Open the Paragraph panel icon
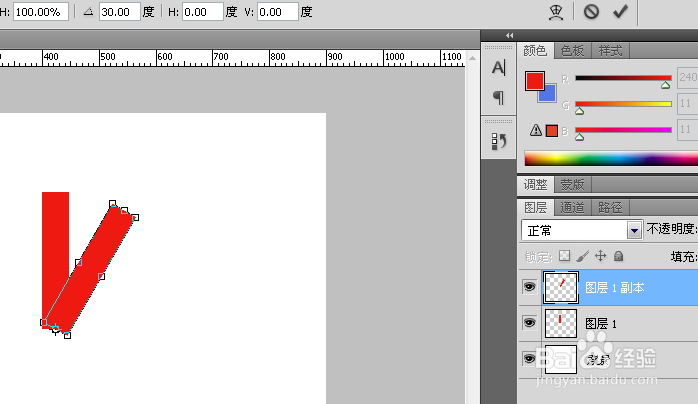 [499, 97]
